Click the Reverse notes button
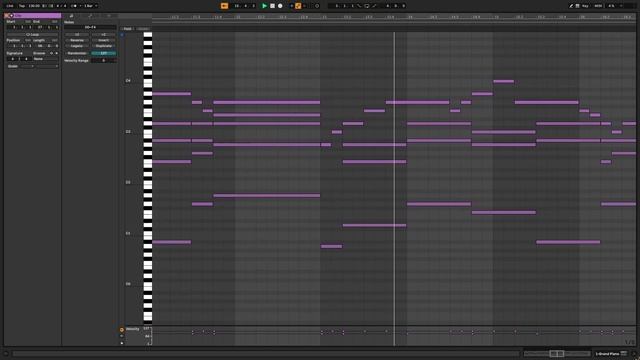640x360 pixels. [77, 40]
